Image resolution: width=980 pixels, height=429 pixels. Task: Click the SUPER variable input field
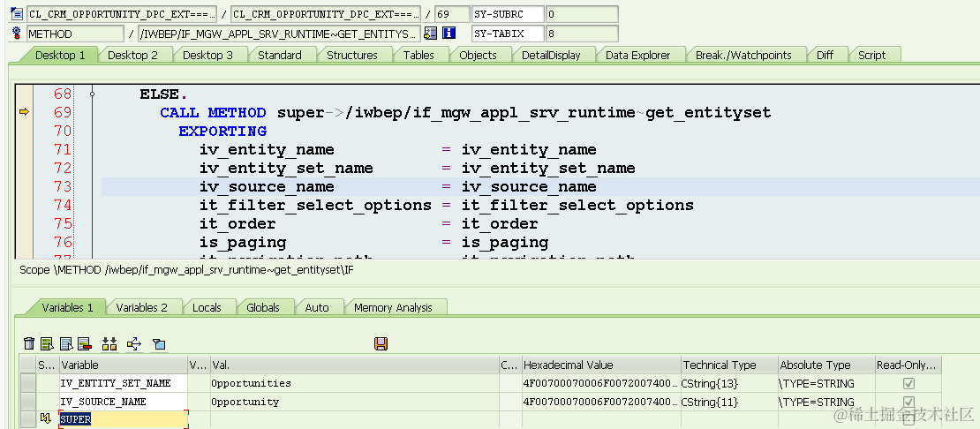tap(124, 419)
